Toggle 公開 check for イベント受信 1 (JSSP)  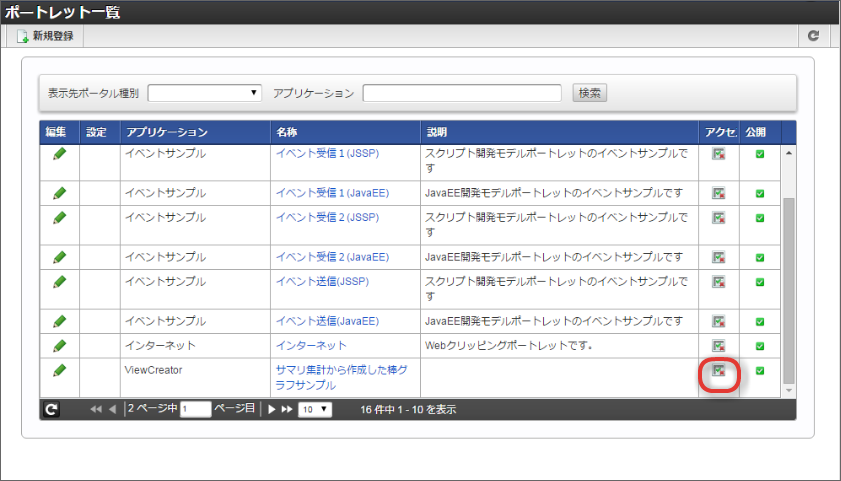click(x=760, y=154)
